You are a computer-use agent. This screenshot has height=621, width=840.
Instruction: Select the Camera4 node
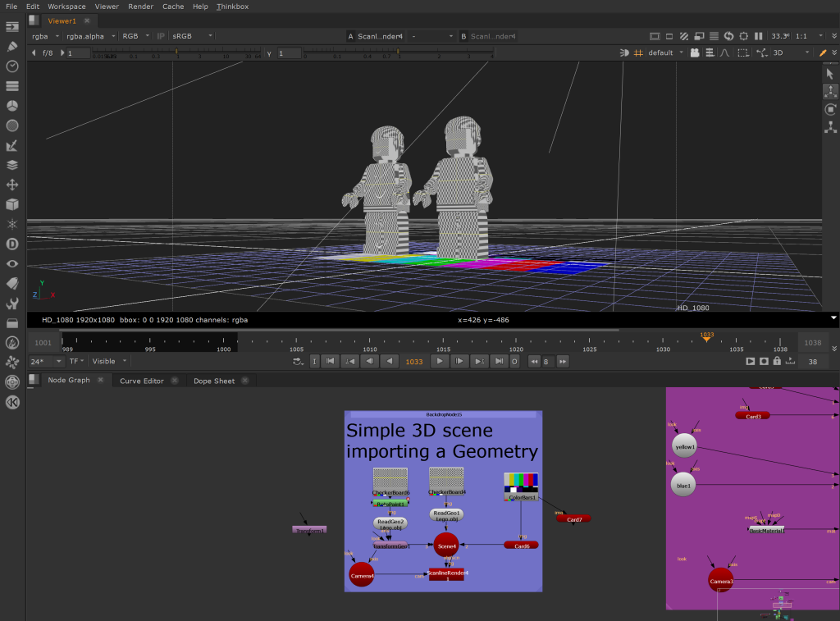click(362, 575)
